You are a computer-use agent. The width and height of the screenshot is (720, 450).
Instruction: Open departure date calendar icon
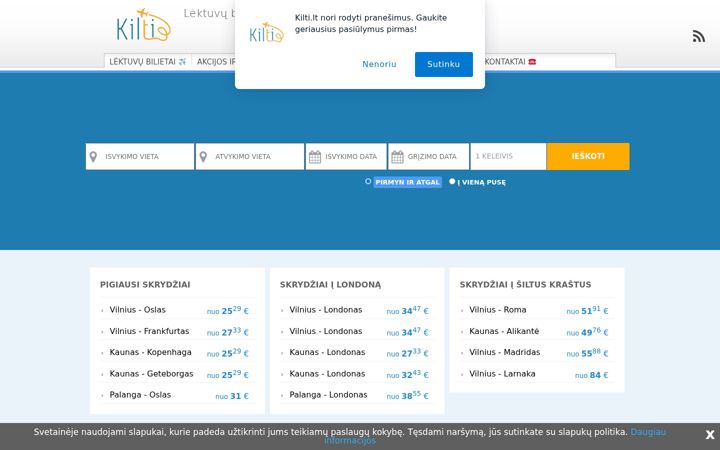(x=315, y=157)
